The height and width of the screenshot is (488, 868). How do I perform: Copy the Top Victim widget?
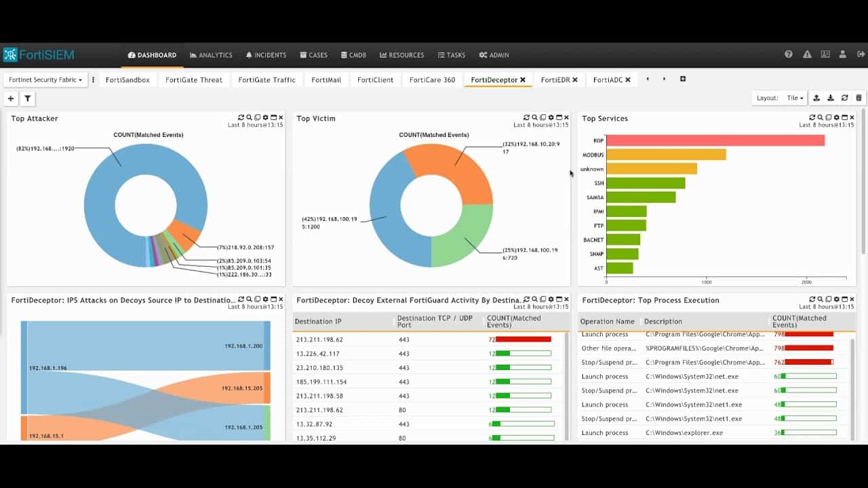point(542,118)
